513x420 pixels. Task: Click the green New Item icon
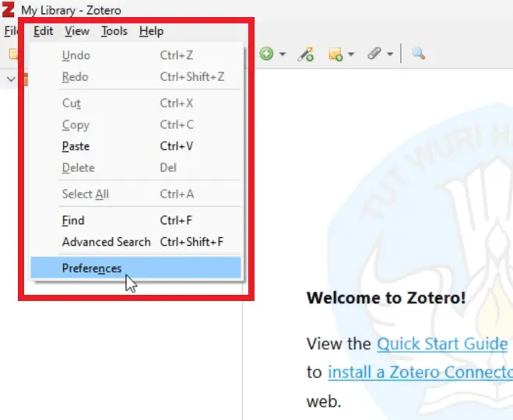(x=267, y=54)
